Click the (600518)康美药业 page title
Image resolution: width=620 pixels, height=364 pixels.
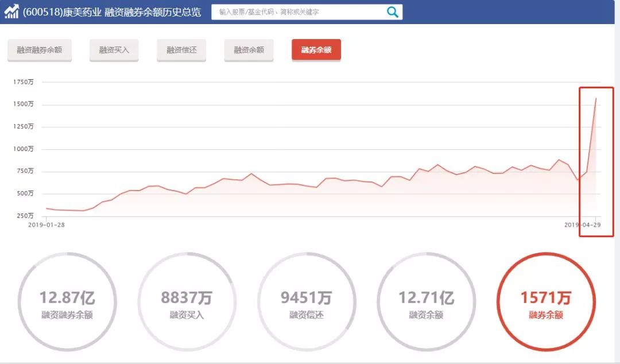point(112,12)
